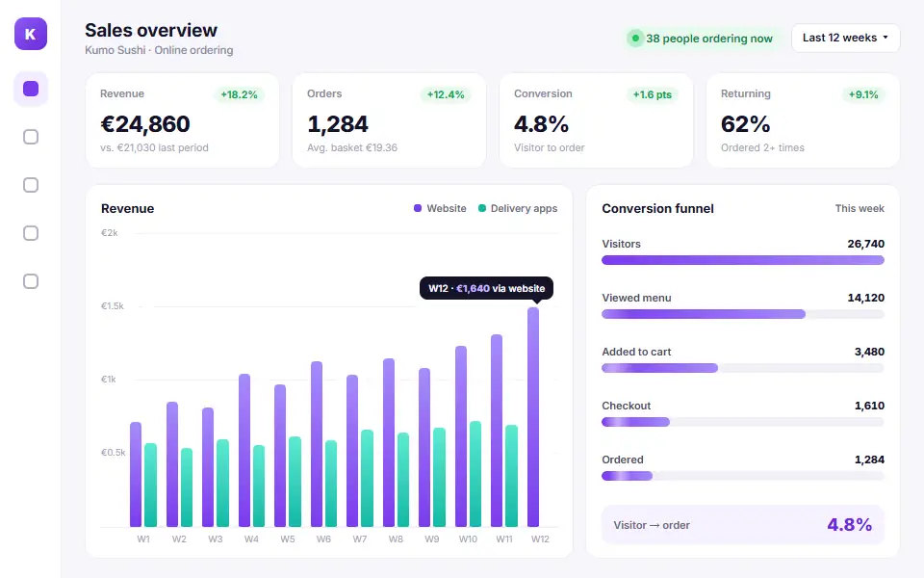Toggle the Delivery apps series in the legend
This screenshot has height=578, width=924.
(518, 208)
